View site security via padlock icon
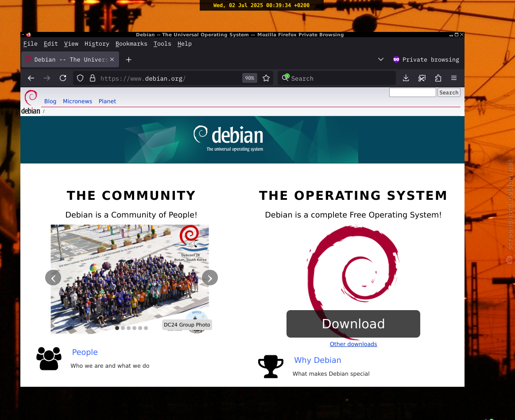515x420 pixels. pyautogui.click(x=93, y=78)
